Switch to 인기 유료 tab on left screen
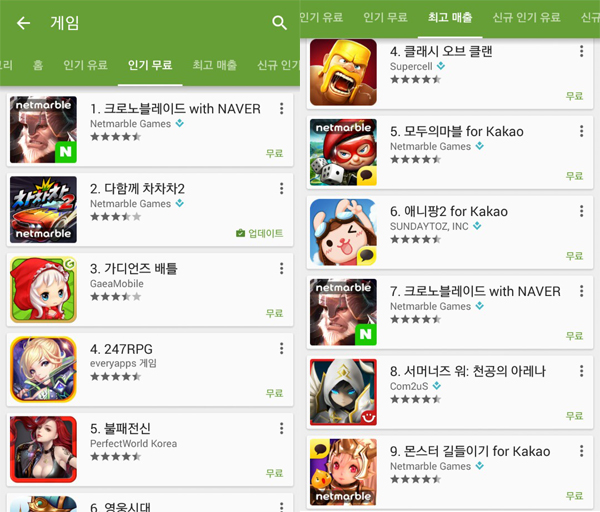600x512 pixels. pos(85,65)
